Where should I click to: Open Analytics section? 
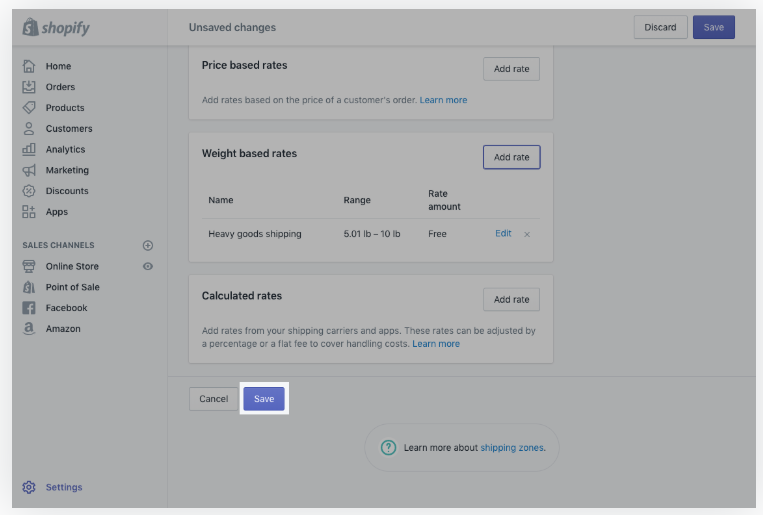[x=65, y=149]
